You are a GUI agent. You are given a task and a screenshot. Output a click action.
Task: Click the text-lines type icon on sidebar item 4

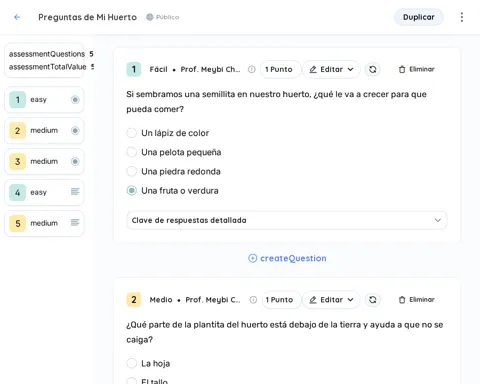point(75,192)
